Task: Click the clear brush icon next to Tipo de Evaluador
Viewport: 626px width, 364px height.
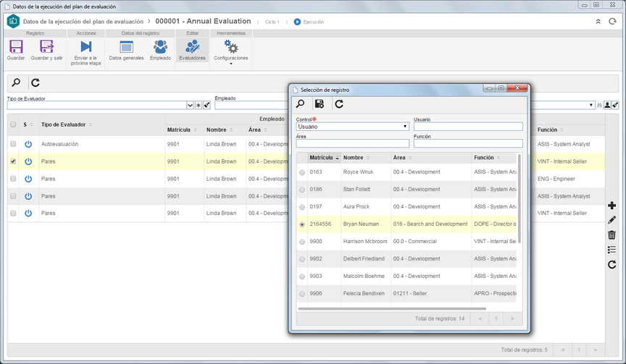Action: (x=206, y=105)
